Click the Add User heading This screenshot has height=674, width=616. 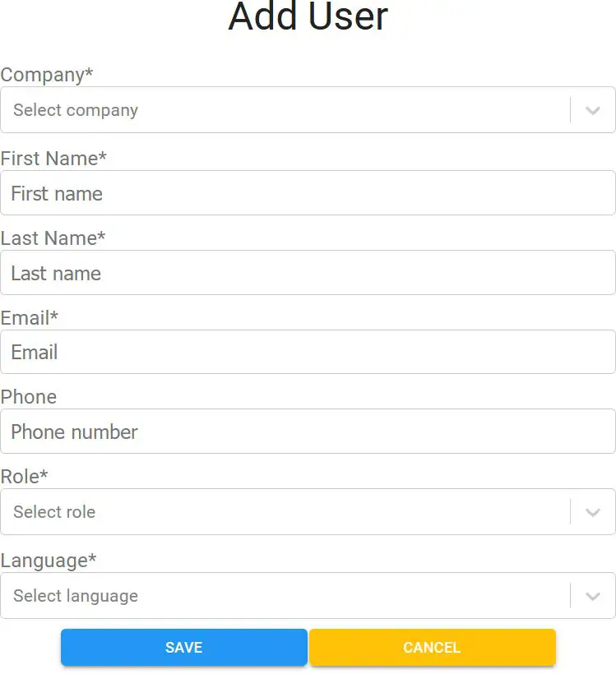click(308, 16)
